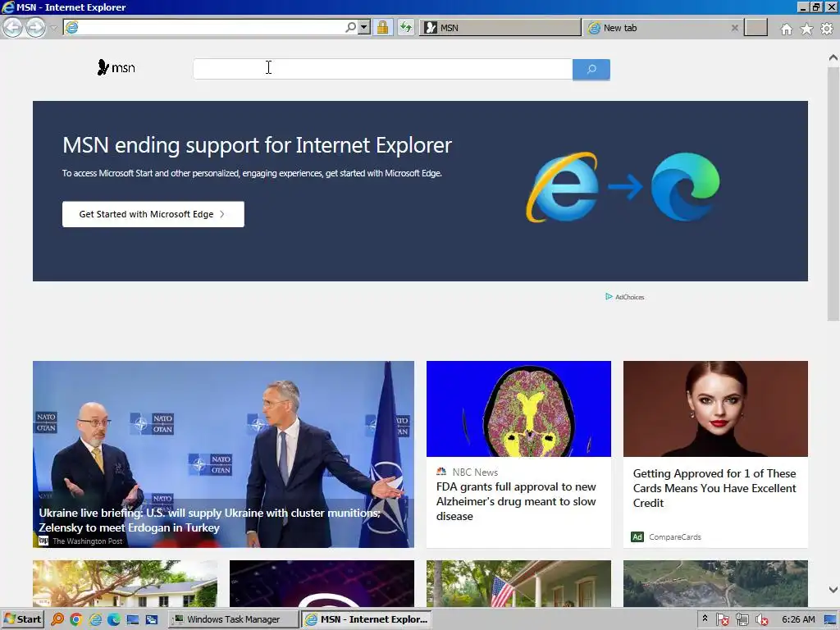Viewport: 840px width, 630px height.
Task: Open Favorites star icon
Action: [806, 29]
